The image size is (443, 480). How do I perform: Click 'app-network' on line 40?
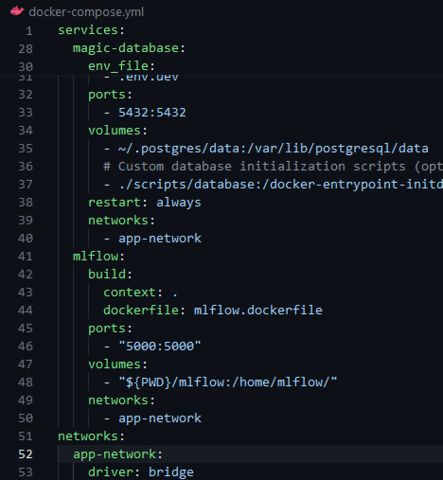click(160, 238)
